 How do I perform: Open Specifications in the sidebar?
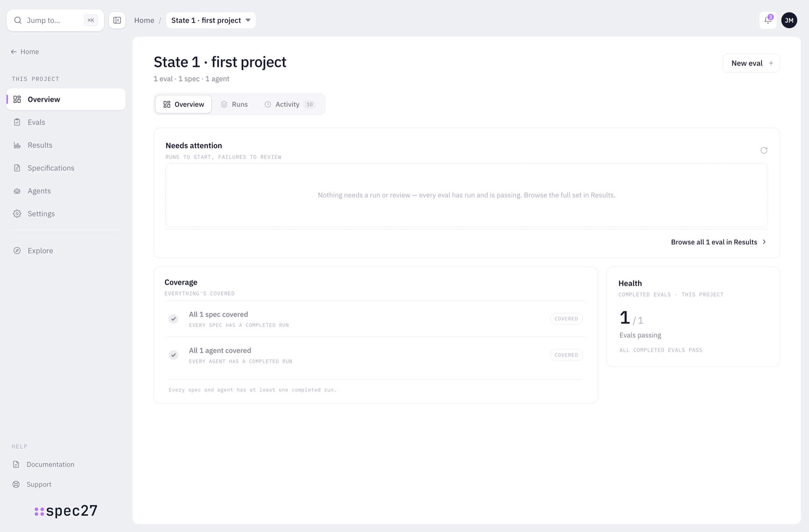click(x=66, y=168)
